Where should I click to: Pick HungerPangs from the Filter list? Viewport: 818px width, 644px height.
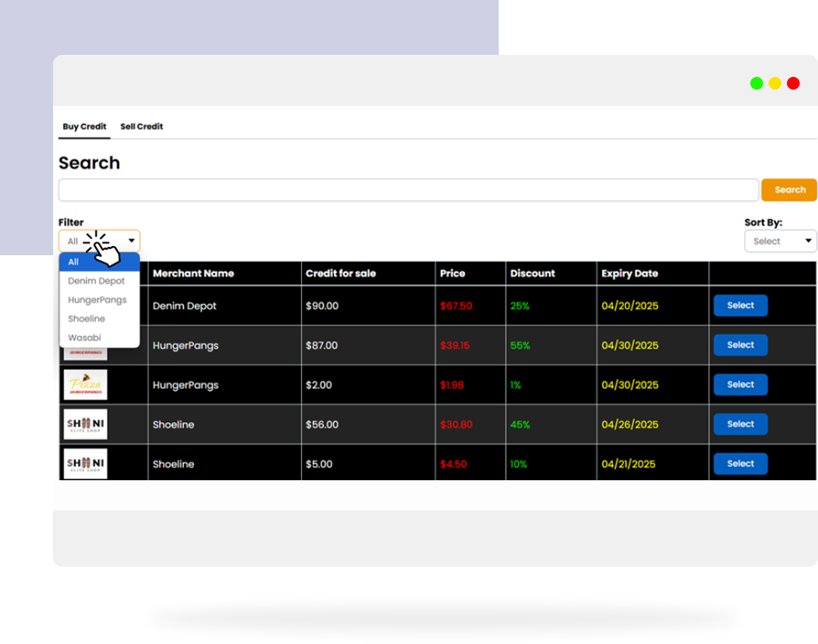(97, 300)
